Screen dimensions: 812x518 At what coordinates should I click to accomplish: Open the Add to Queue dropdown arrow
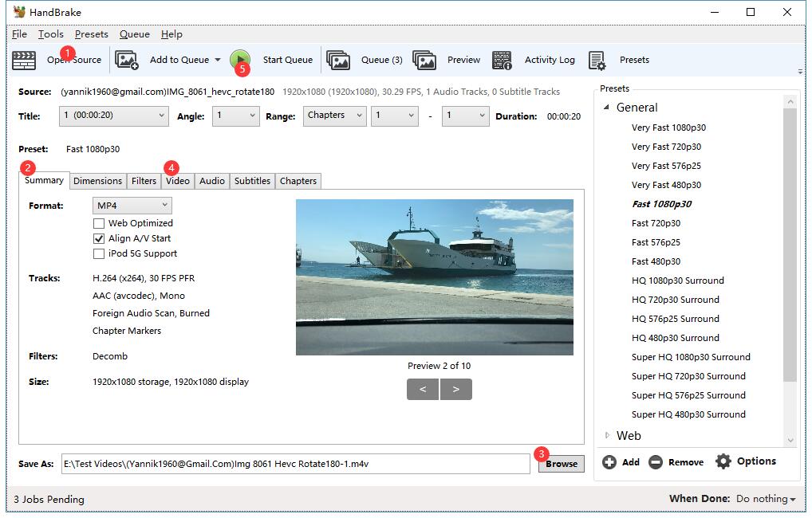[x=218, y=60]
